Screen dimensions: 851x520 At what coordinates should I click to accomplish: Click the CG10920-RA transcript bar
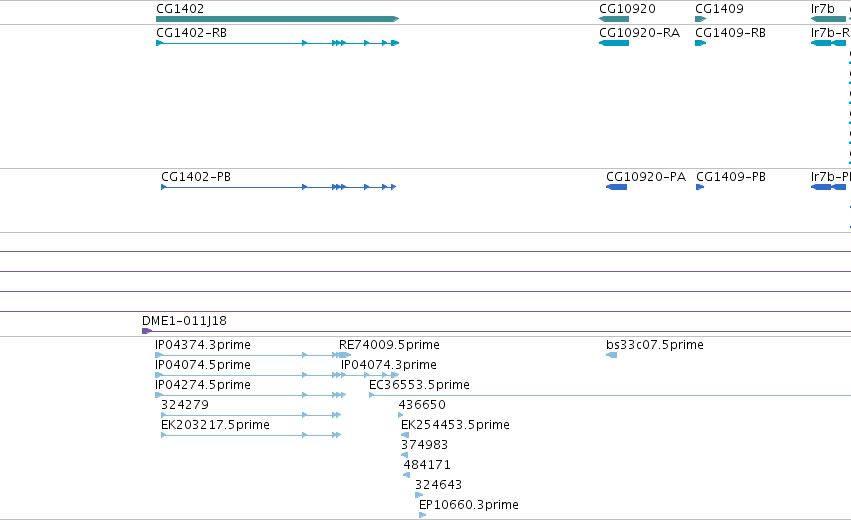point(614,43)
